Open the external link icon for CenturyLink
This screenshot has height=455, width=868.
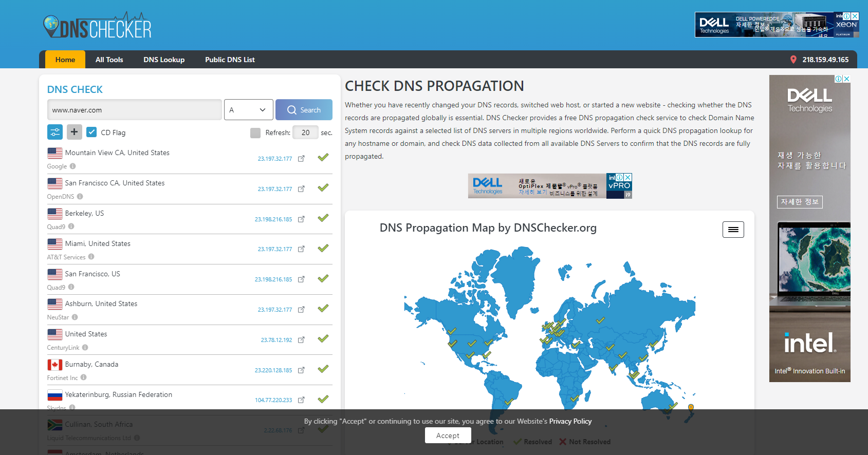[x=301, y=340]
